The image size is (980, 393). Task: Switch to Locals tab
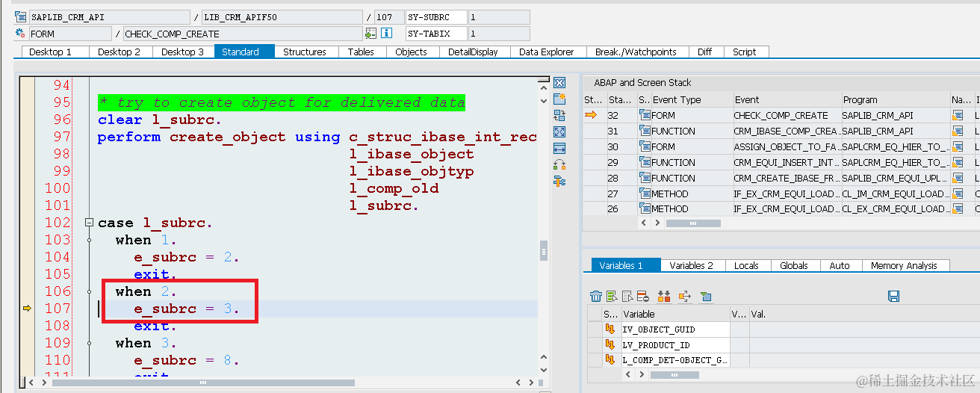(x=746, y=265)
